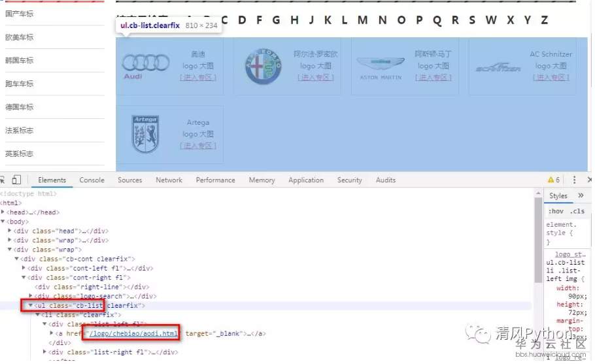This screenshot has width=595, height=364.
Task: Expand the list-right fl div node
Action: pos(44,352)
